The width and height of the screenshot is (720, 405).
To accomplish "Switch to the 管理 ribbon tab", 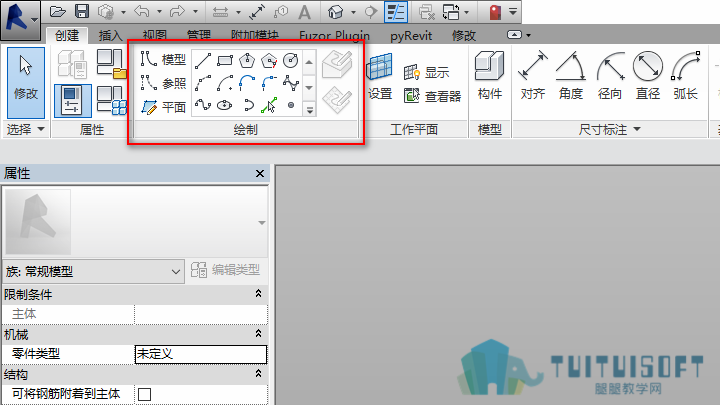I will 199,35.
